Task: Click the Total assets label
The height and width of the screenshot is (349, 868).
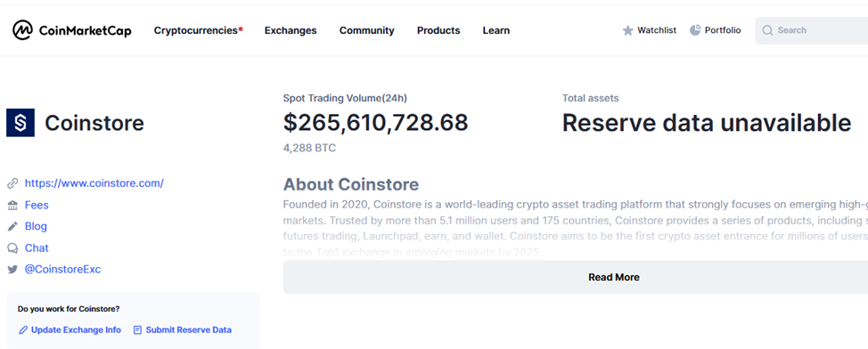Action: point(591,99)
